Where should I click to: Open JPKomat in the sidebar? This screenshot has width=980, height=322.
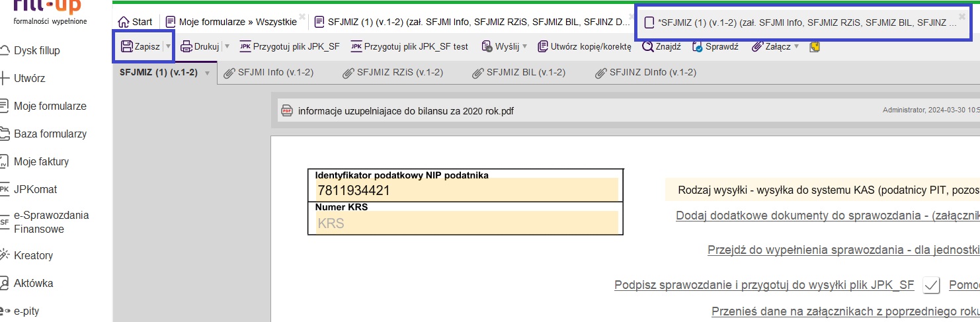35,189
